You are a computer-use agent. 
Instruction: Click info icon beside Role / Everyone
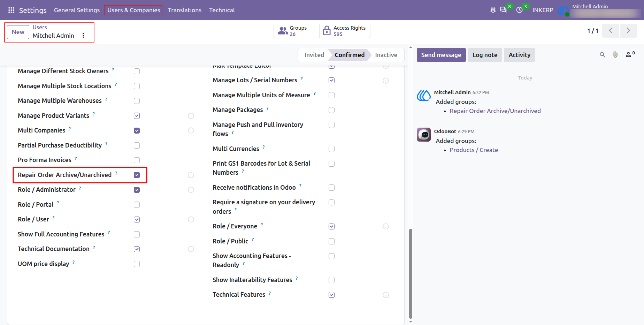[x=386, y=226]
